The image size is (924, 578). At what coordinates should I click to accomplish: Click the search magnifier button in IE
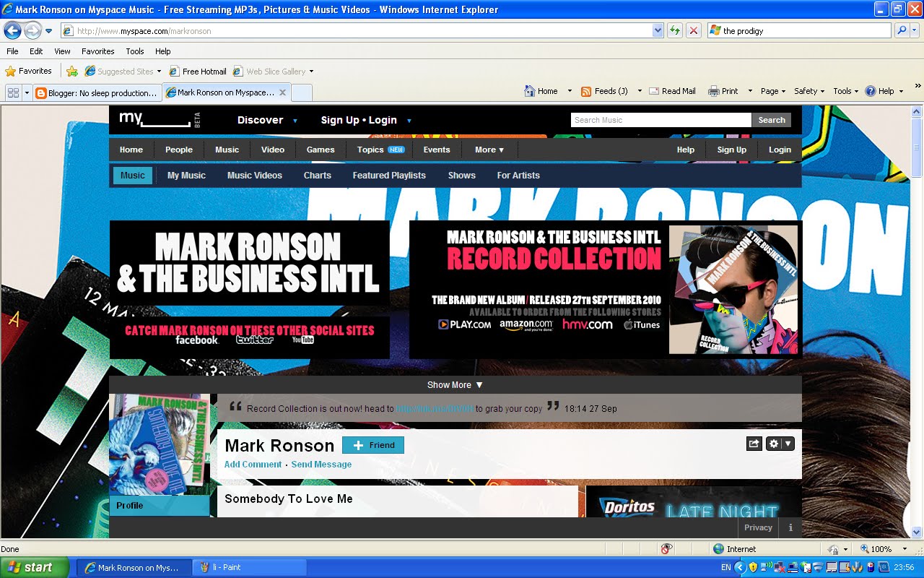(x=901, y=30)
